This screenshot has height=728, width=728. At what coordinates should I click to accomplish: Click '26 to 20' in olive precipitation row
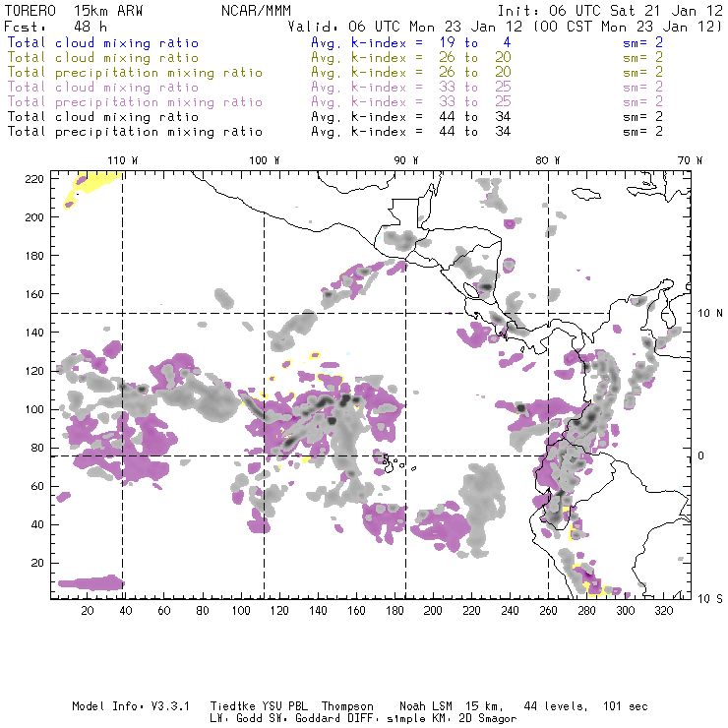tap(475, 73)
